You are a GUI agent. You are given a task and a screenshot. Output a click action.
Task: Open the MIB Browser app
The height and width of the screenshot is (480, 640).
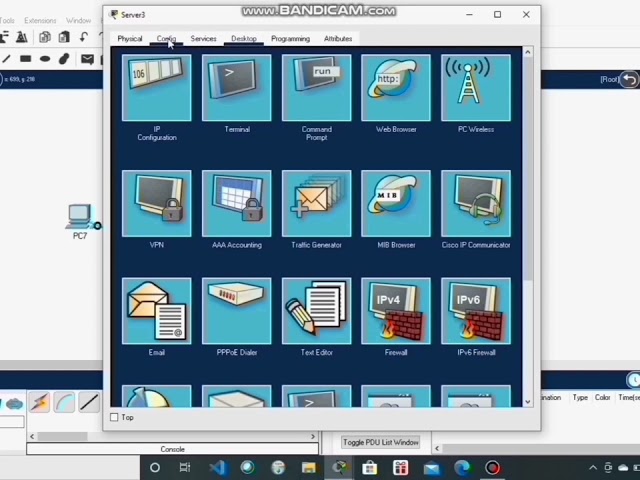point(396,204)
